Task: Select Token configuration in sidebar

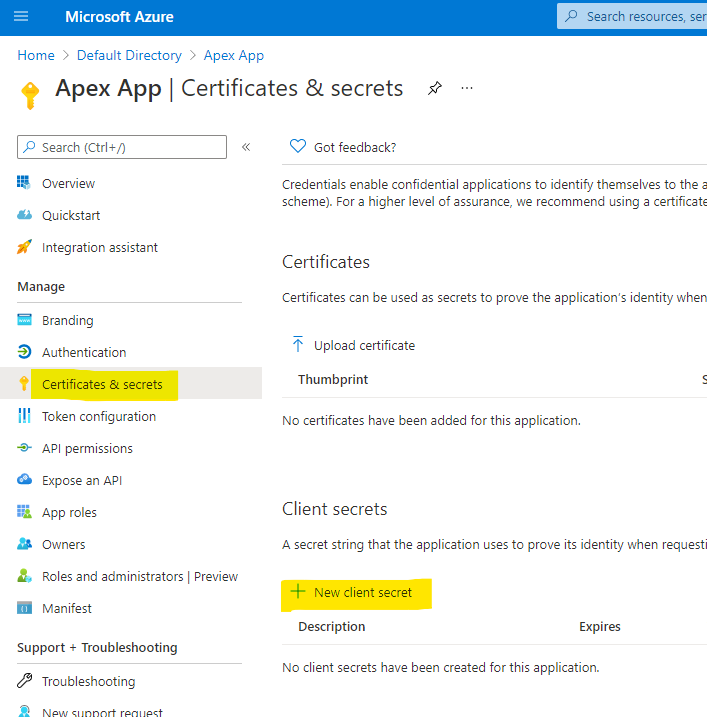Action: [98, 417]
